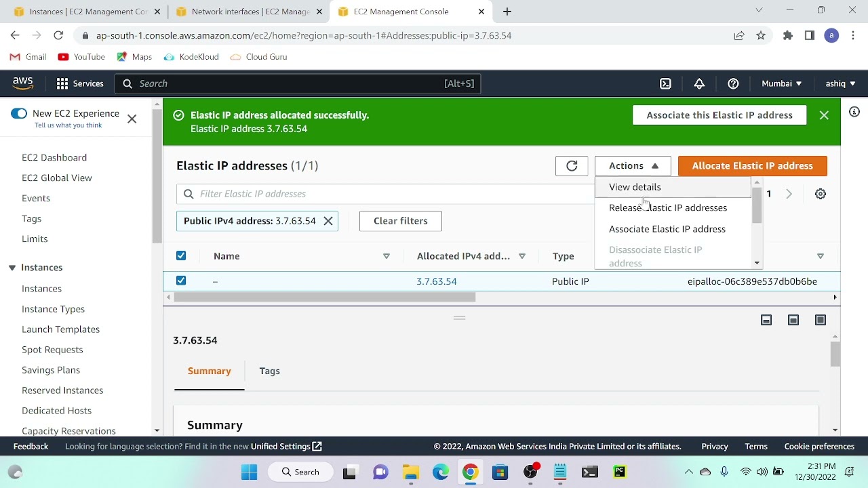Open AWS support help icon
The image size is (868, 488).
click(733, 83)
